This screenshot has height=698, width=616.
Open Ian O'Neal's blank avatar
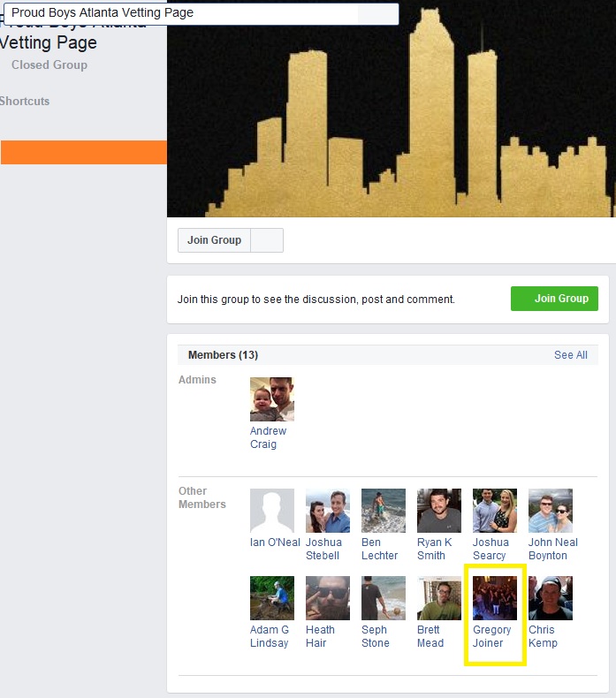[x=272, y=511]
